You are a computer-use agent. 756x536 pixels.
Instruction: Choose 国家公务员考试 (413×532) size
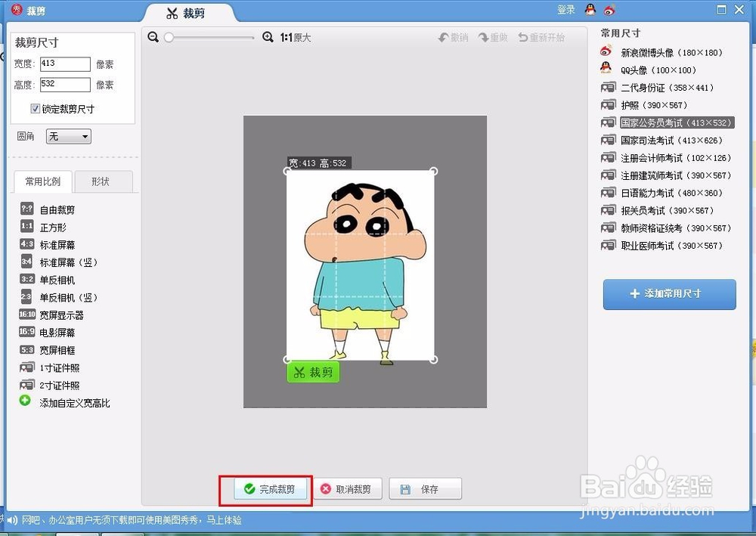668,122
